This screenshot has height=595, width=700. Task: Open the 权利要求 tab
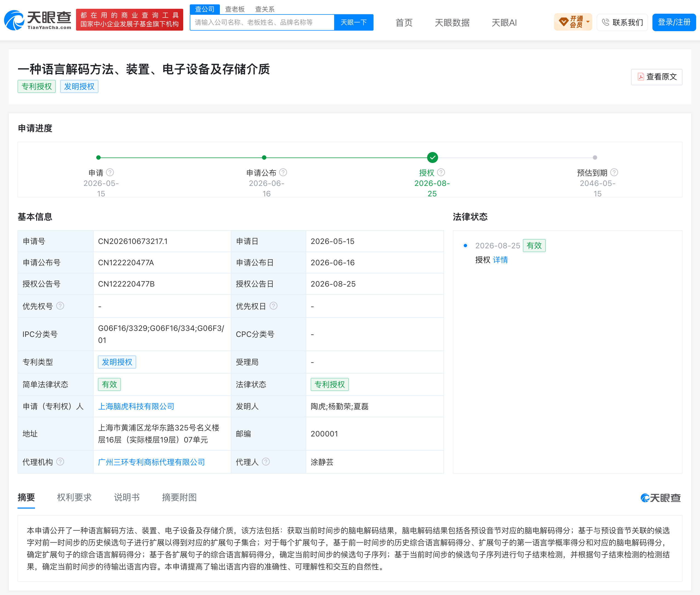coord(74,498)
